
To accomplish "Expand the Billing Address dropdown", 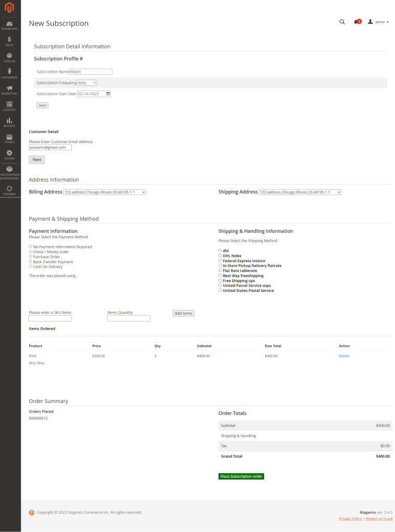I will (105, 192).
